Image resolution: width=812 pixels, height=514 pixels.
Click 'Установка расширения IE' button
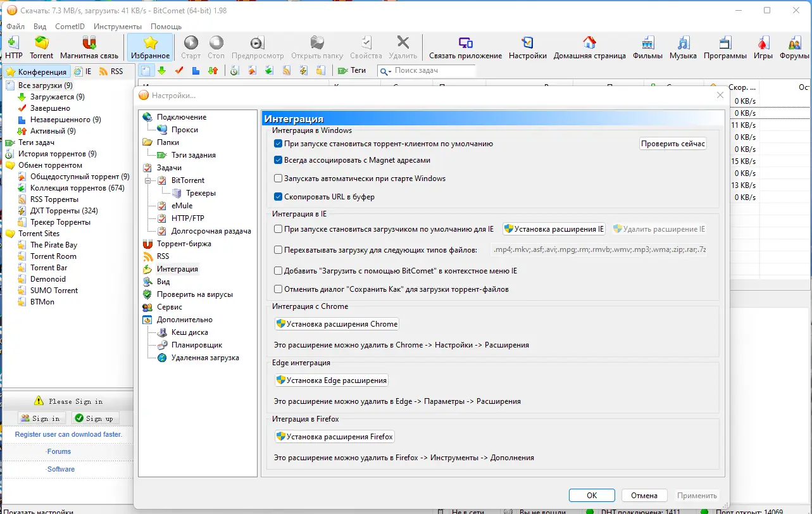point(554,229)
